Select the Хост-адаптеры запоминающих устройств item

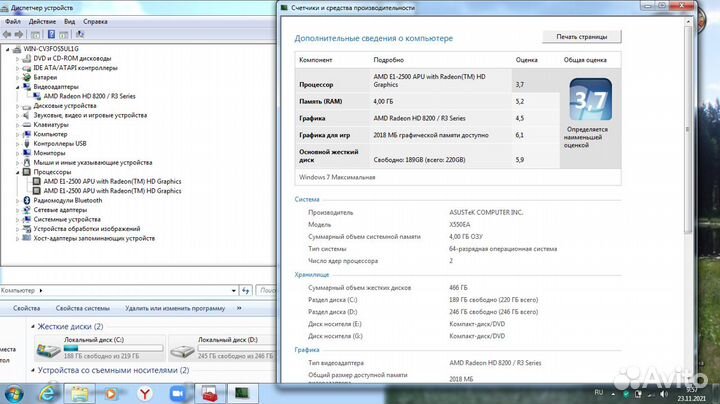coord(94,238)
